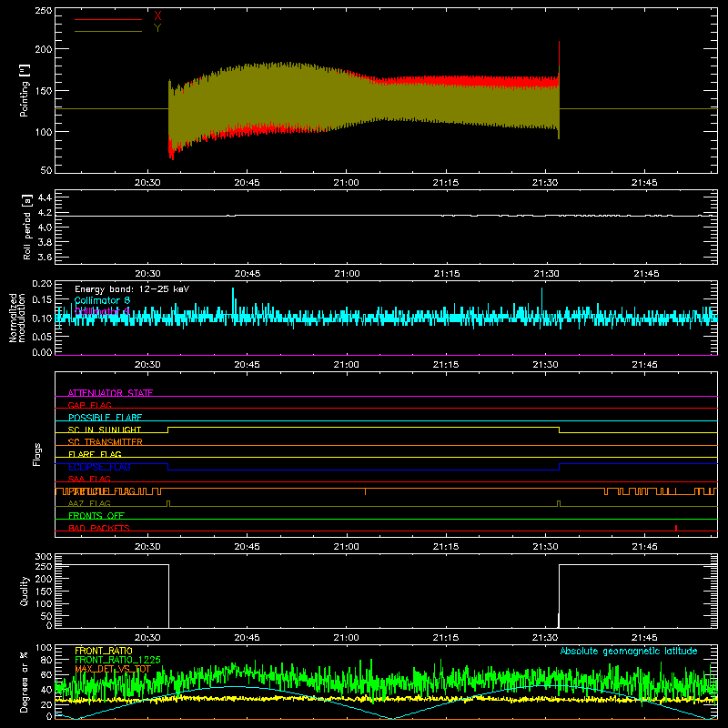
Task: Select the "FRONT_RATIO_1225" green legend label
Action: [118, 660]
